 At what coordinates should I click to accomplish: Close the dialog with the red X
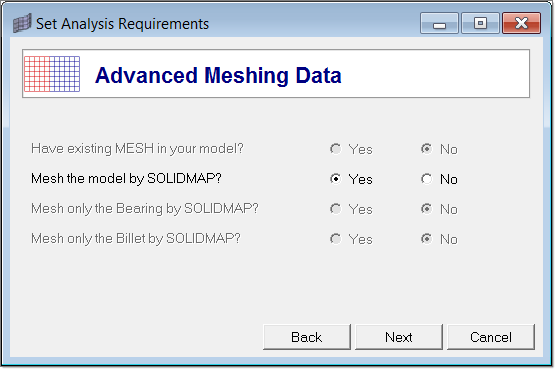coord(522,23)
